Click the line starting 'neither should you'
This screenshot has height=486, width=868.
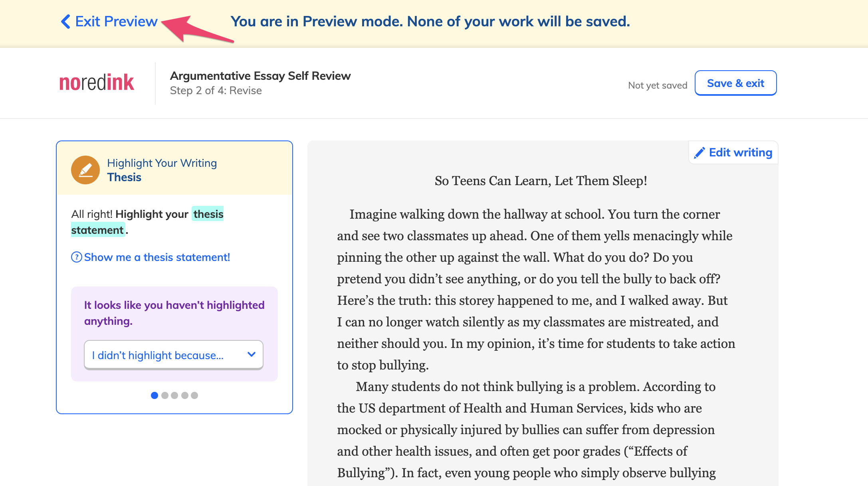point(536,344)
